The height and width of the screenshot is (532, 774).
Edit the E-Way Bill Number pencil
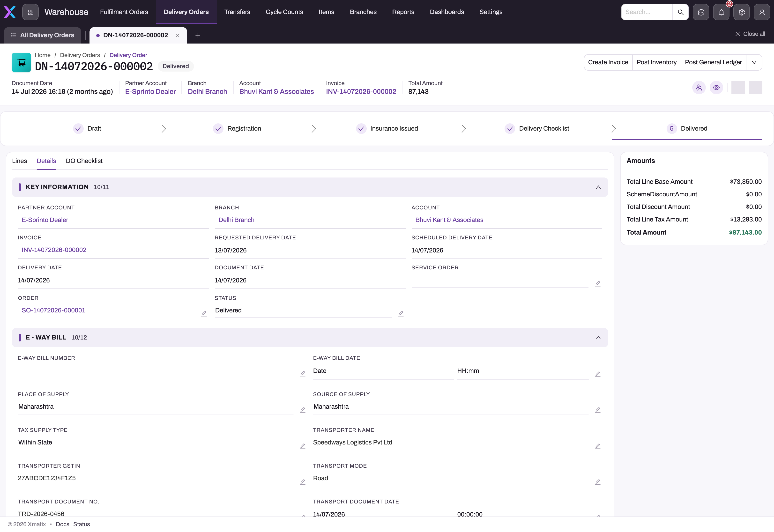click(x=302, y=374)
